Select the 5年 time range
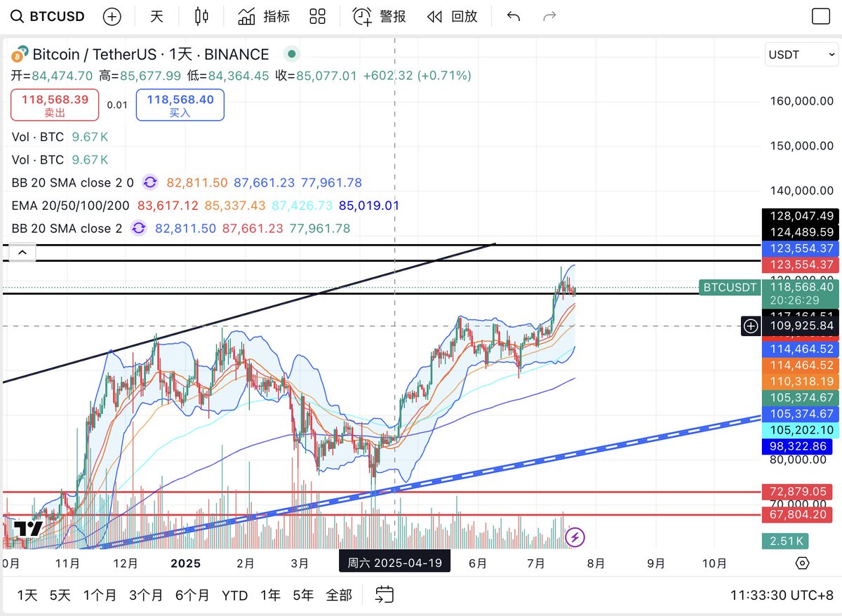842x616 pixels. tap(303, 596)
